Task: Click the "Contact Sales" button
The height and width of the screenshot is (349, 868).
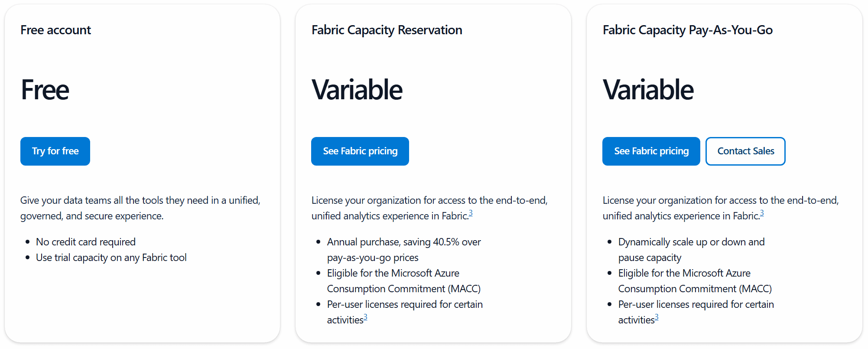Action: pos(745,151)
